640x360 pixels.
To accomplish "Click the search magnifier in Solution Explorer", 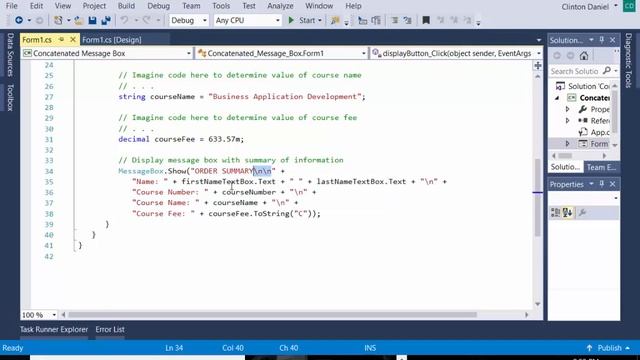I will (607, 71).
